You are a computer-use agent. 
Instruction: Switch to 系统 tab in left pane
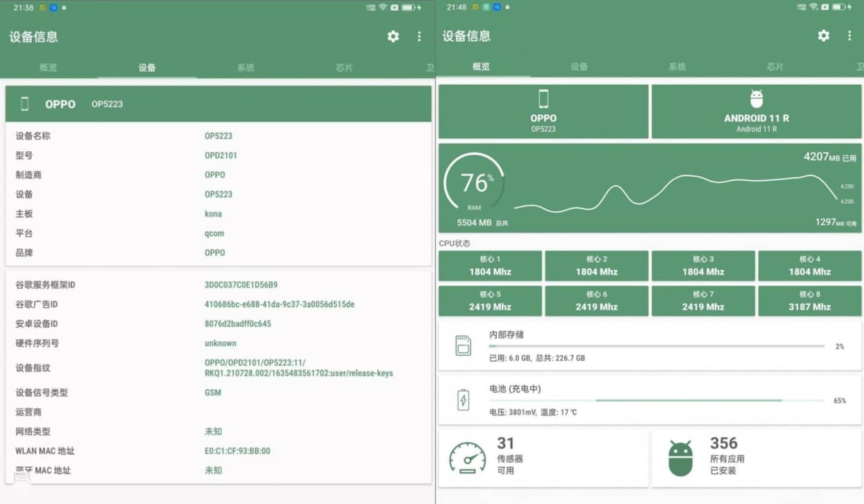pyautogui.click(x=246, y=67)
